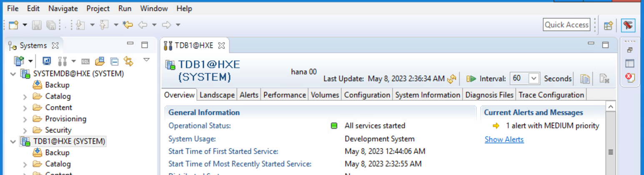644x175 pixels.
Task: Click the Show Alerts link
Action: tap(504, 139)
